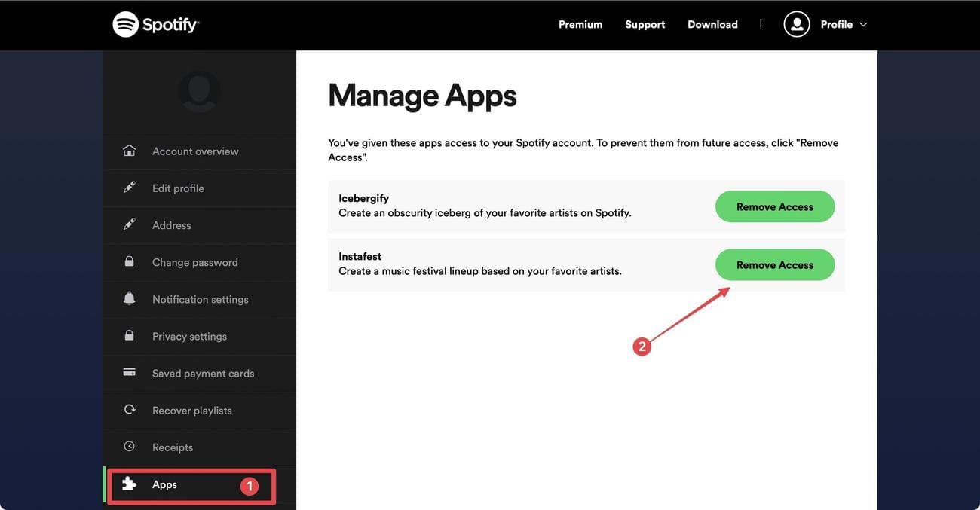Image resolution: width=980 pixels, height=510 pixels.
Task: Click the pencil icon beside Address
Action: click(x=130, y=224)
